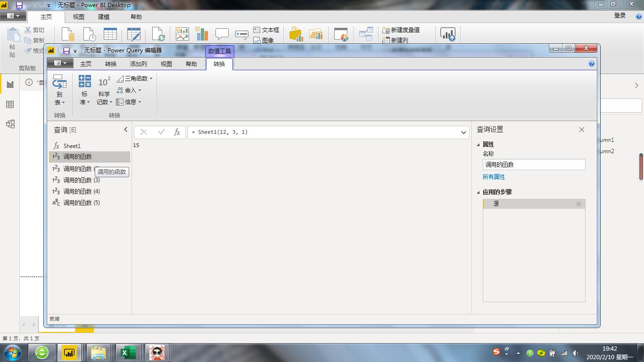This screenshot has height=362, width=644.
Task: Click the 提出问题 speech bubble icon
Action: coord(222,34)
